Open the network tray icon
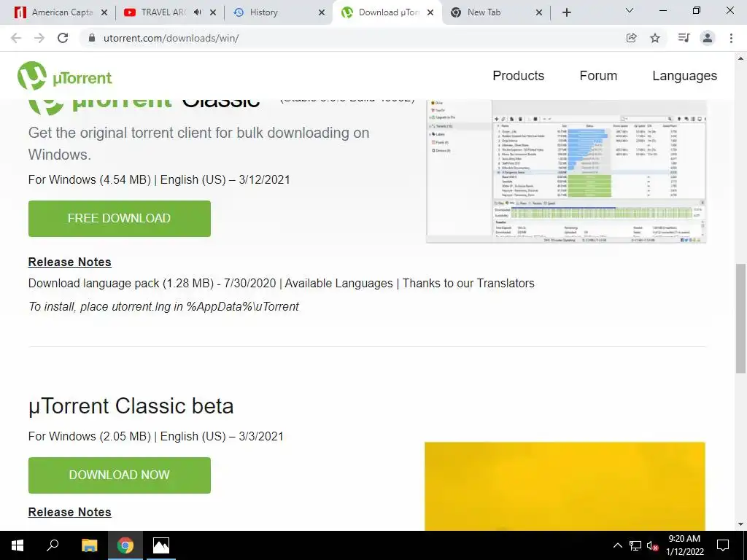The height and width of the screenshot is (560, 747). coord(635,545)
